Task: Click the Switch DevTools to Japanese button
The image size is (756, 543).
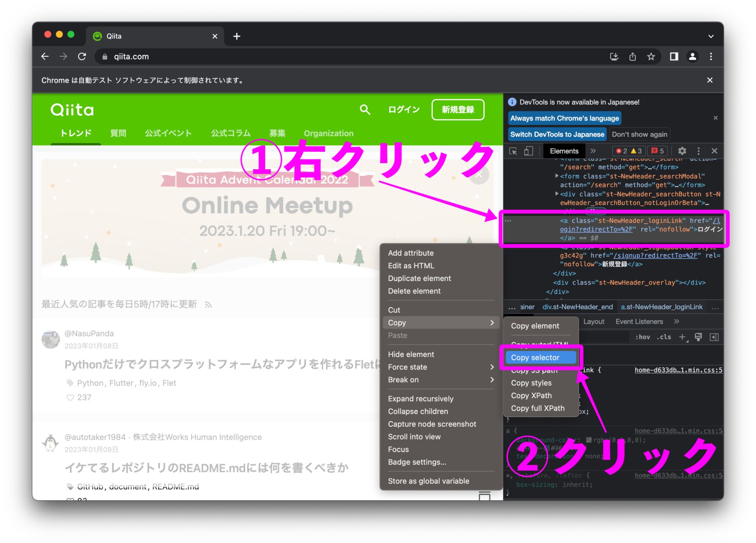Action: (557, 134)
